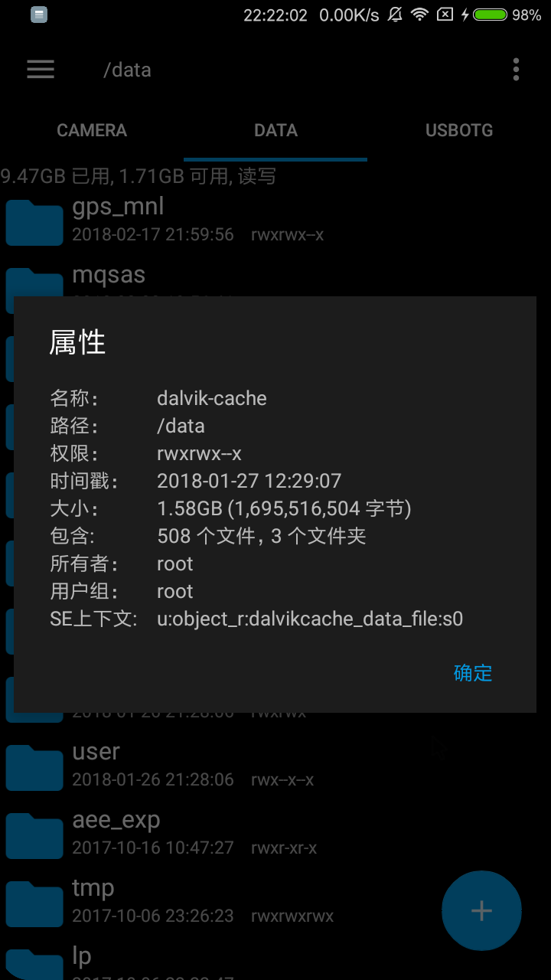This screenshot has width=551, height=980.
Task: Confirm the properties dialog with 确定
Action: pyautogui.click(x=473, y=673)
